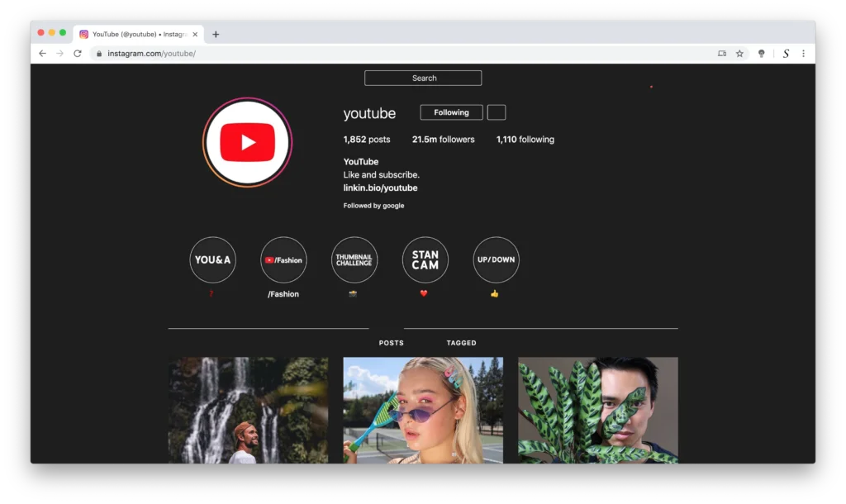846x504 pixels.
Task: Click the cast/screen icon in address bar
Action: pyautogui.click(x=722, y=54)
